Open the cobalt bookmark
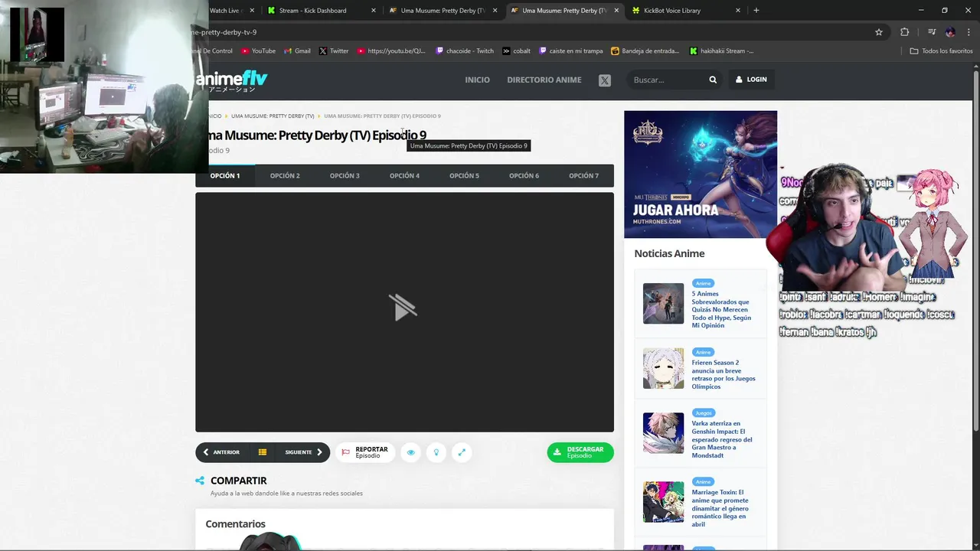This screenshot has width=980, height=551. (x=517, y=51)
